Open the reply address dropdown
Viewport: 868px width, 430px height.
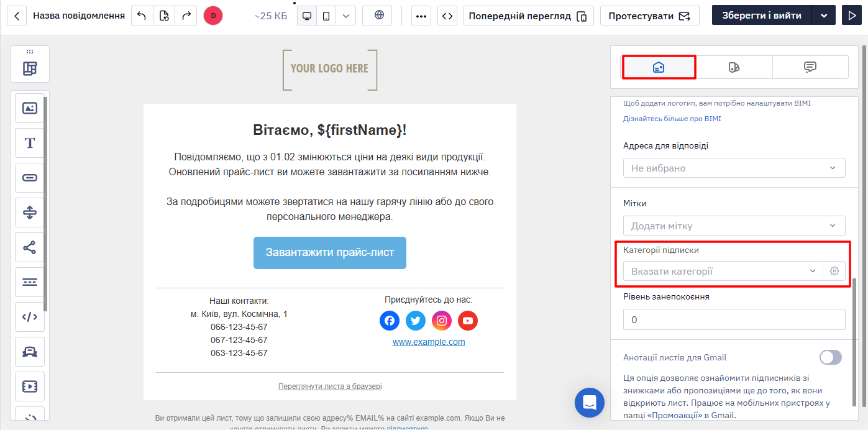[x=734, y=168]
